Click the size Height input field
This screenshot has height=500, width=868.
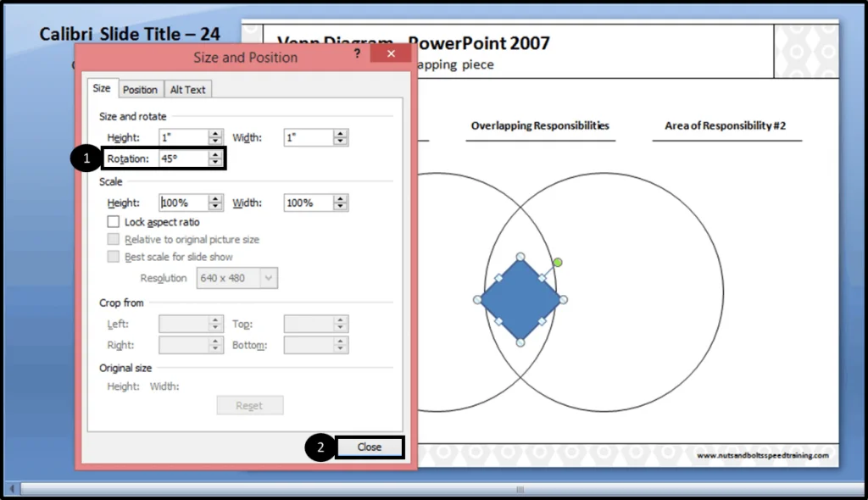coord(184,137)
